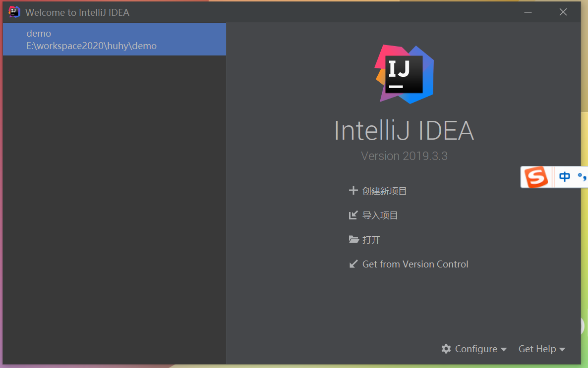588x368 pixels.
Task: Click the 创建新项目 plus icon
Action: click(x=353, y=190)
